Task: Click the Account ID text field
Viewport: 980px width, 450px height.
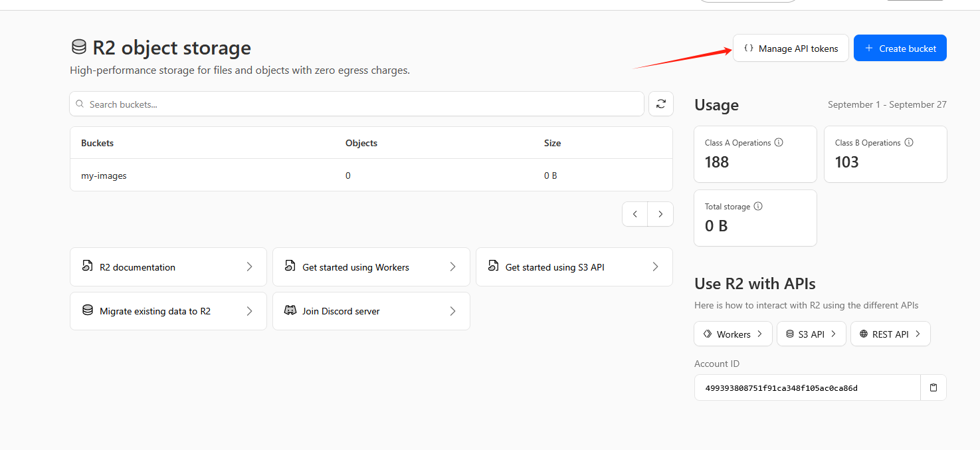Action: pos(807,388)
